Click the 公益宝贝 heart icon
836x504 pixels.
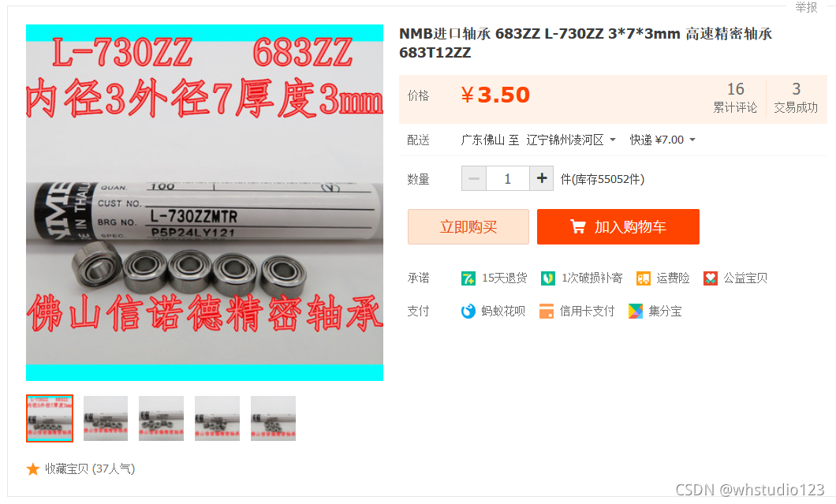710,278
